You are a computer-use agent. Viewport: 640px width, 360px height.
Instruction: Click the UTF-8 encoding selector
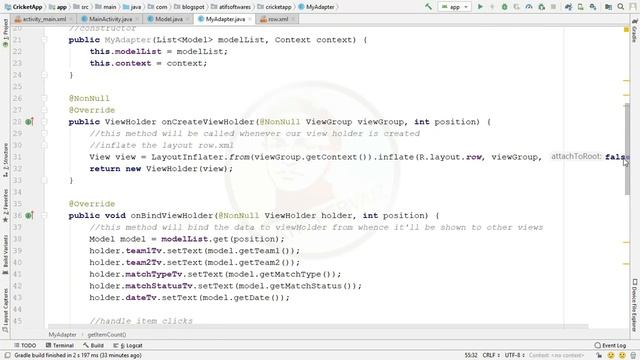[514, 356]
